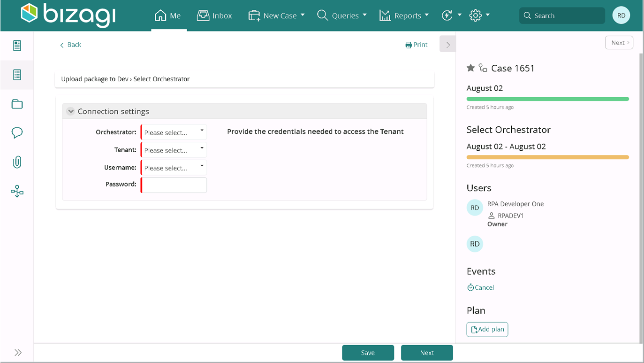The width and height of the screenshot is (644, 363).
Task: Click the summary form icon at top of sidebar
Action: pyautogui.click(x=17, y=46)
